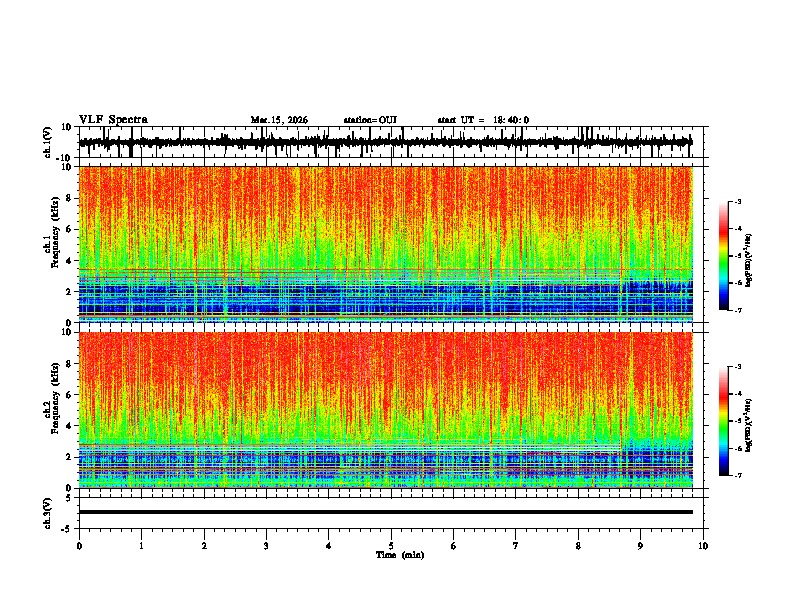792x612 pixels.
Task: Click the ch.2 color scale bar
Action: coord(724,421)
